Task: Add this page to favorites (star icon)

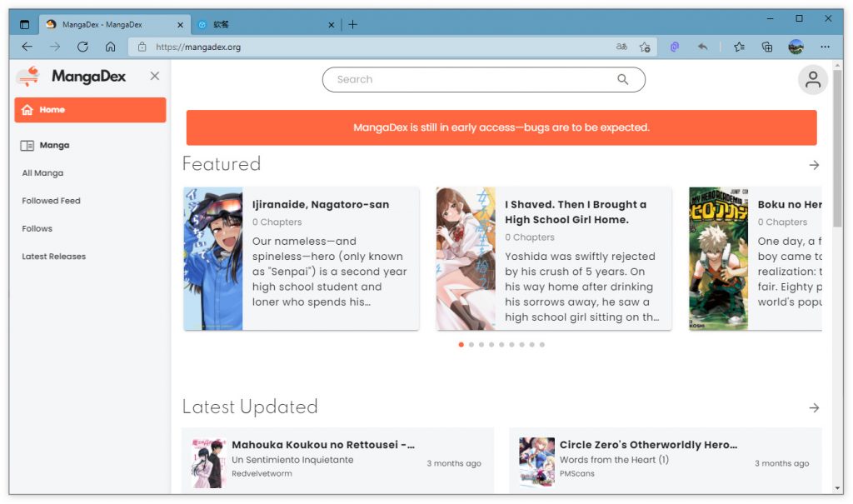Action: coord(644,47)
